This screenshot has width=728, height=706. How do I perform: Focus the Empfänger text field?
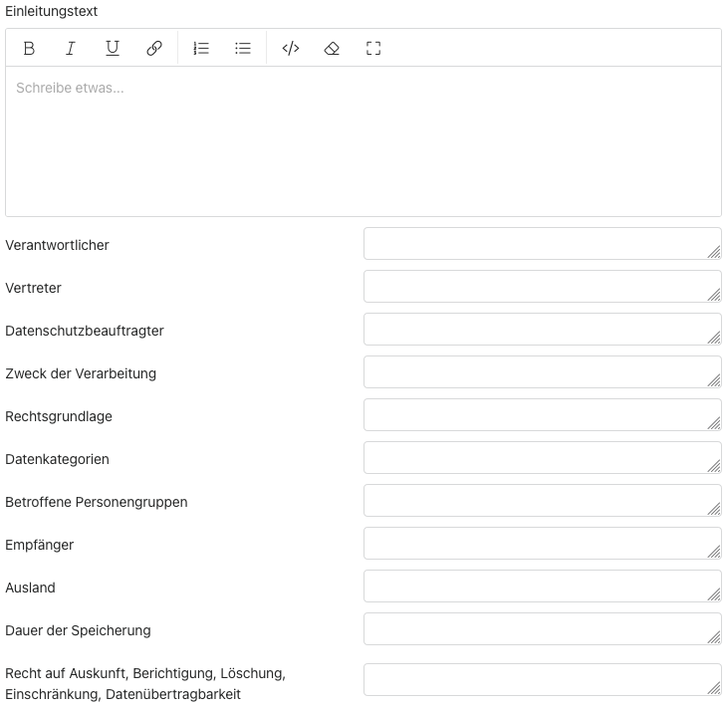click(541, 544)
